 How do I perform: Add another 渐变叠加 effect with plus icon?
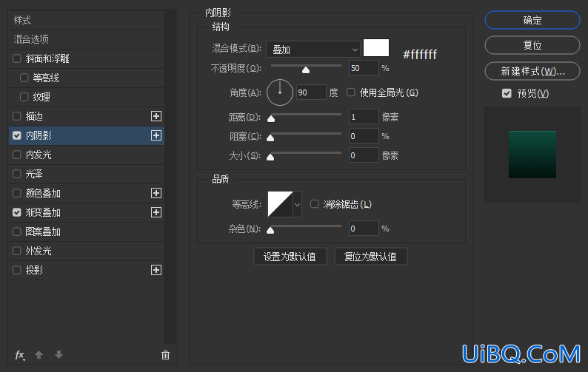[156, 212]
